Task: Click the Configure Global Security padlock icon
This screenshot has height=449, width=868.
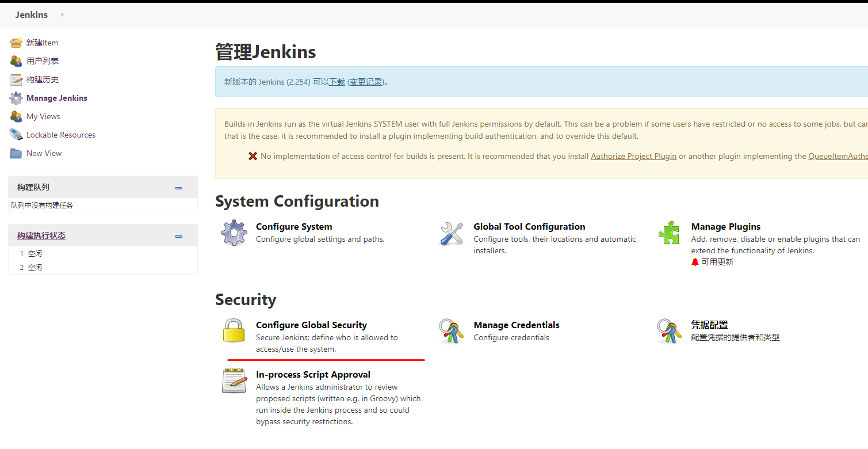Action: [x=234, y=331]
